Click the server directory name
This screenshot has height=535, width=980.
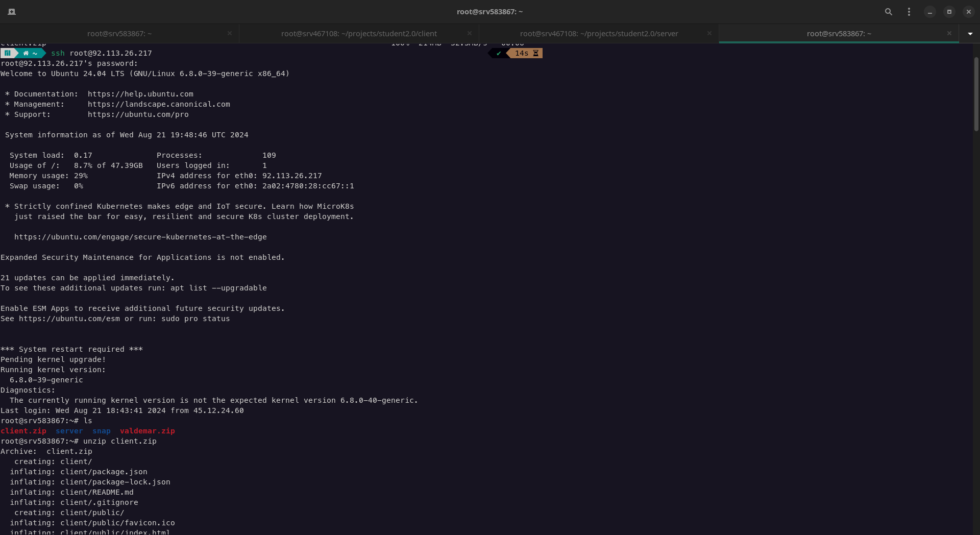click(69, 431)
